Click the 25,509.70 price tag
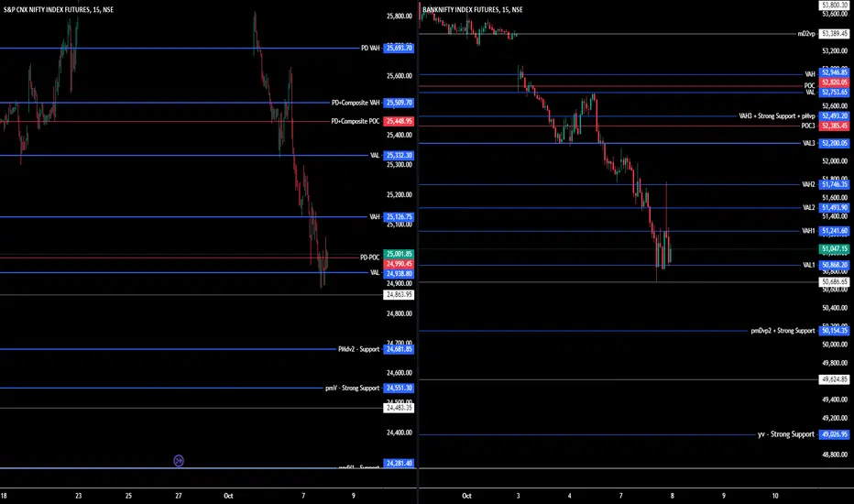 click(399, 103)
